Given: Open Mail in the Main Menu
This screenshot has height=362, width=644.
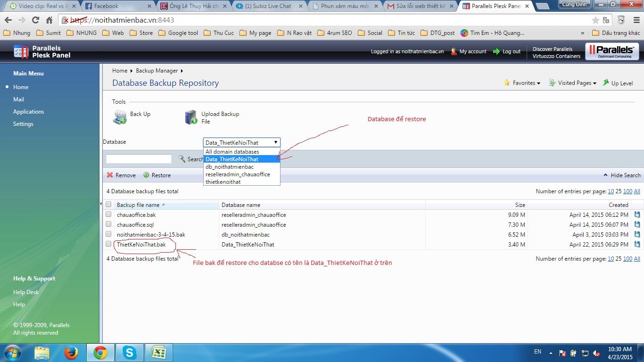Looking at the screenshot, I should 18,99.
